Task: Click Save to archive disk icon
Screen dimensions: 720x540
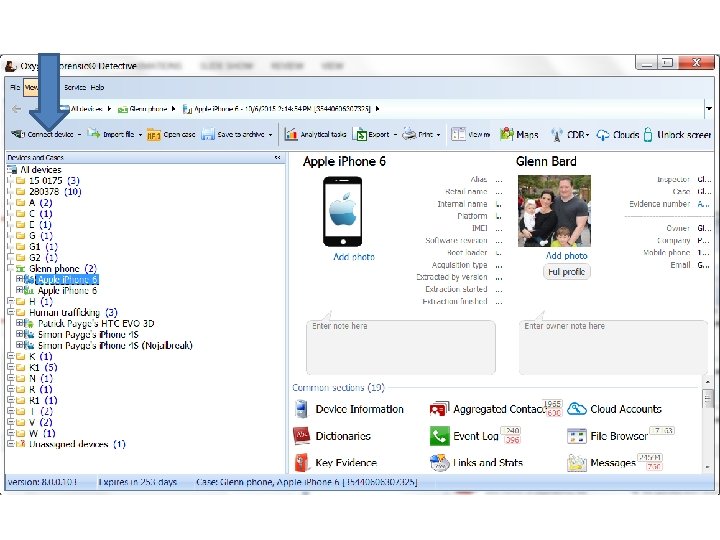Action: pyautogui.click(x=208, y=134)
